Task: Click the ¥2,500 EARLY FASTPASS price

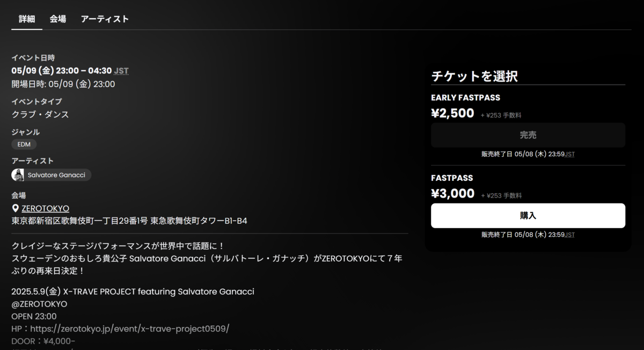Action: click(453, 113)
